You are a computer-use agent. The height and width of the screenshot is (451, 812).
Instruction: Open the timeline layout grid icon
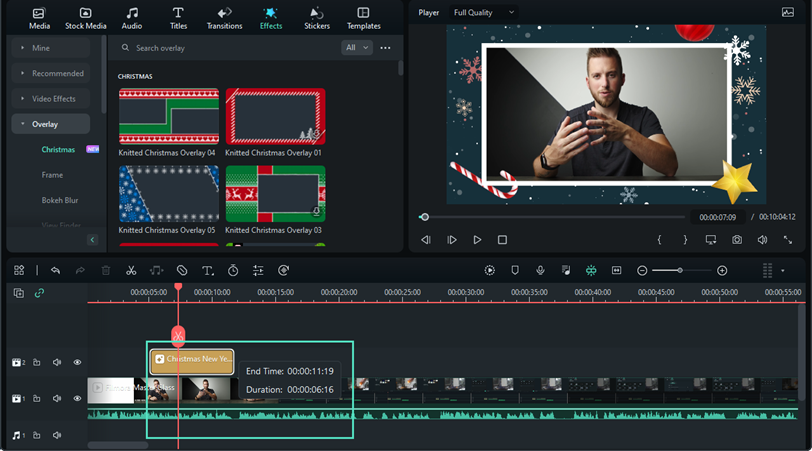point(19,270)
